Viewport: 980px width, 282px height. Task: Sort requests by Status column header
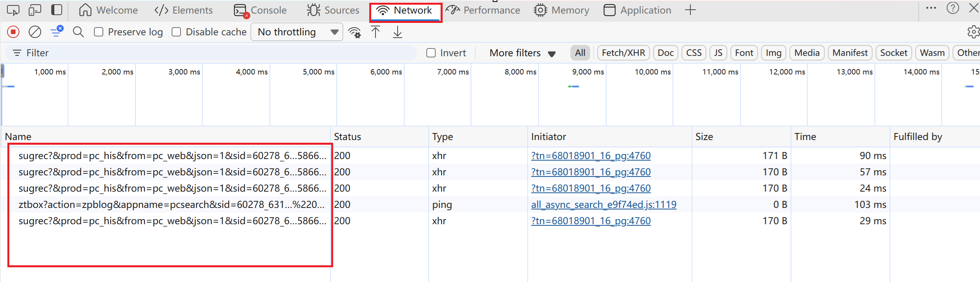(379, 137)
